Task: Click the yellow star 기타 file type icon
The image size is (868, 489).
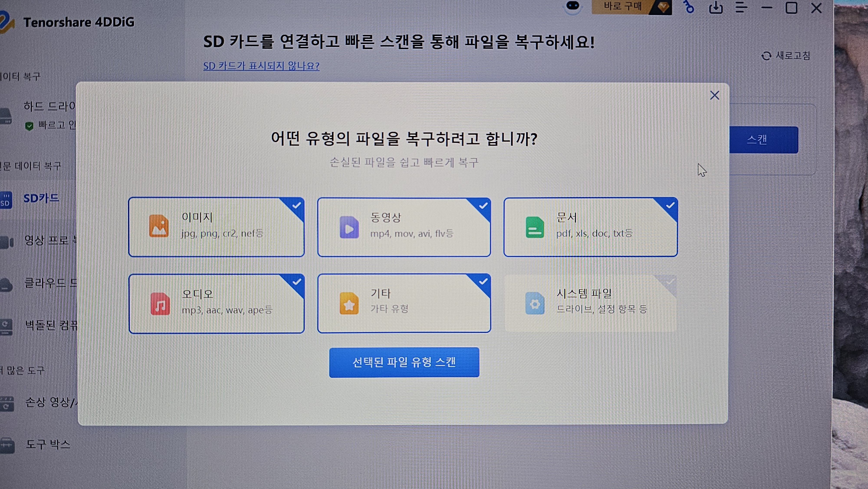Action: coord(349,303)
